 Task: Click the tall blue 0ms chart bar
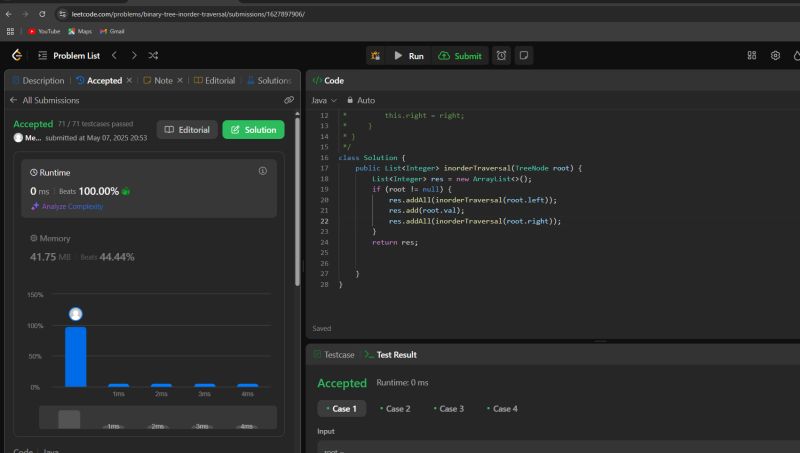pos(76,357)
